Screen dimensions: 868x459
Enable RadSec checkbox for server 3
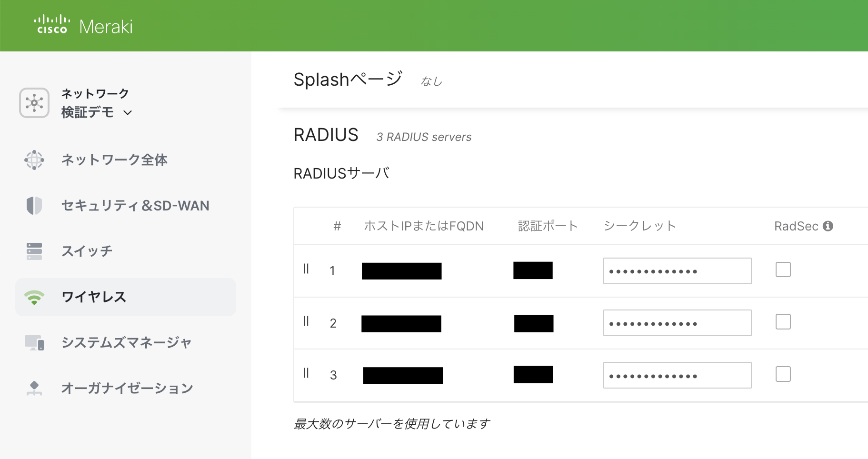pyautogui.click(x=783, y=374)
